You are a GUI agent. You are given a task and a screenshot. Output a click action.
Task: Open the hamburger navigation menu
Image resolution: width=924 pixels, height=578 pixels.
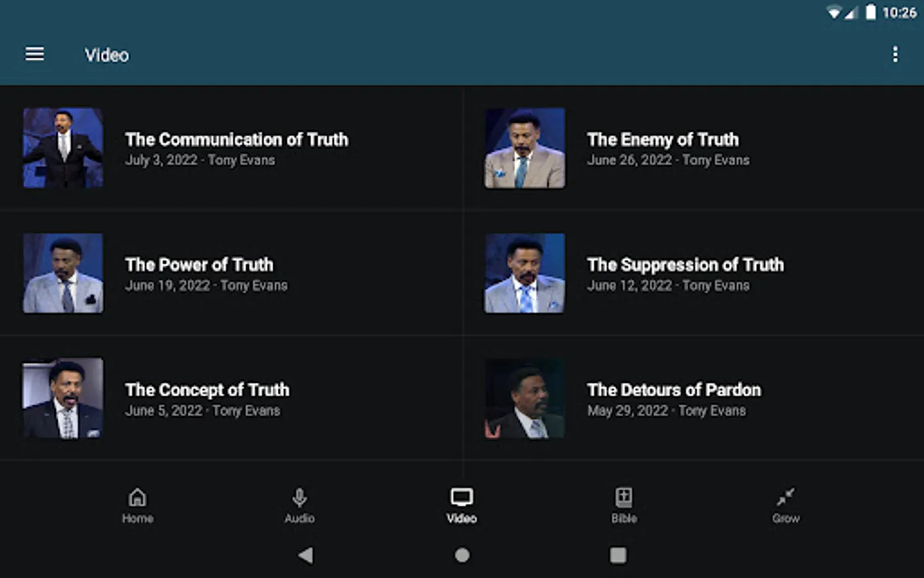(x=35, y=54)
